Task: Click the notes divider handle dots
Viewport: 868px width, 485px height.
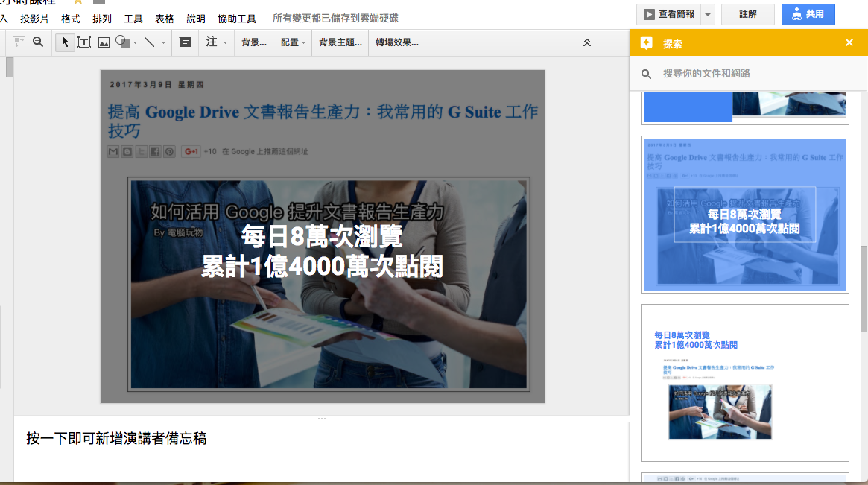Action: (322, 419)
